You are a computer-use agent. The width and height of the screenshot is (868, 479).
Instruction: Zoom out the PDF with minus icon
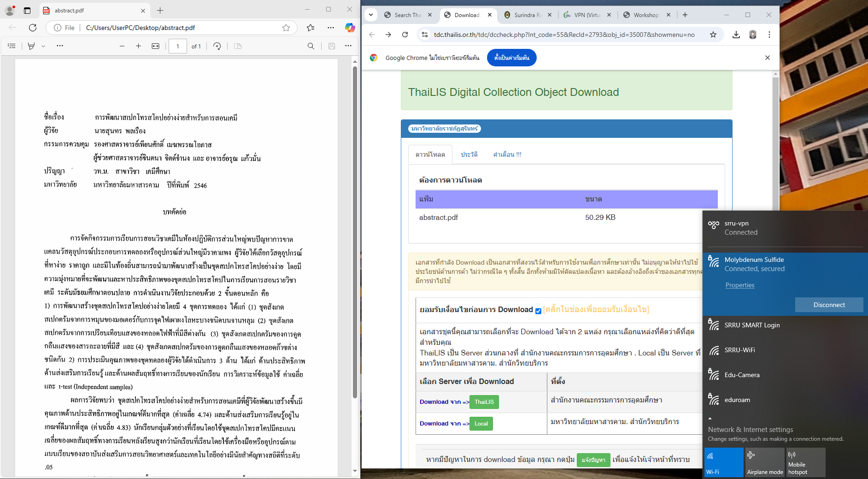[122, 46]
